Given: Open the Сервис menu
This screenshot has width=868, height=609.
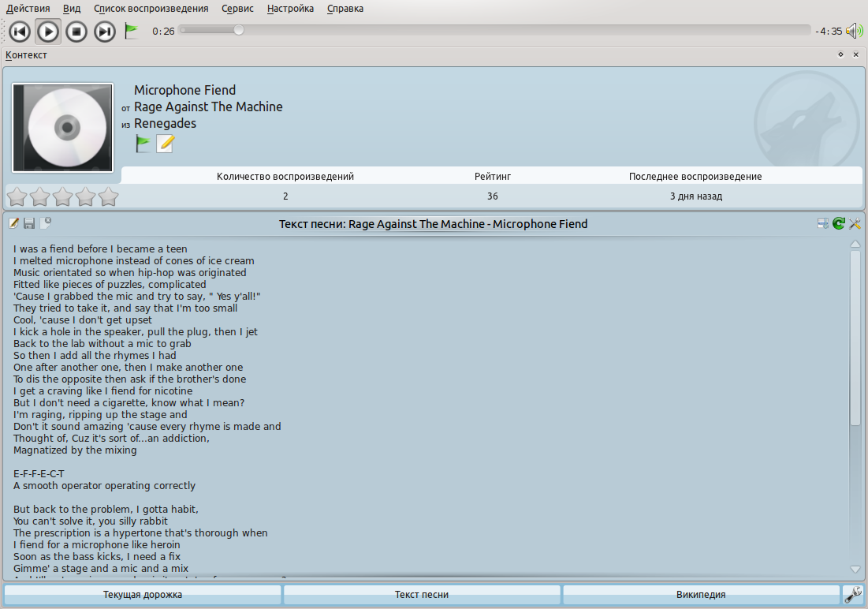Looking at the screenshot, I should 237,9.
